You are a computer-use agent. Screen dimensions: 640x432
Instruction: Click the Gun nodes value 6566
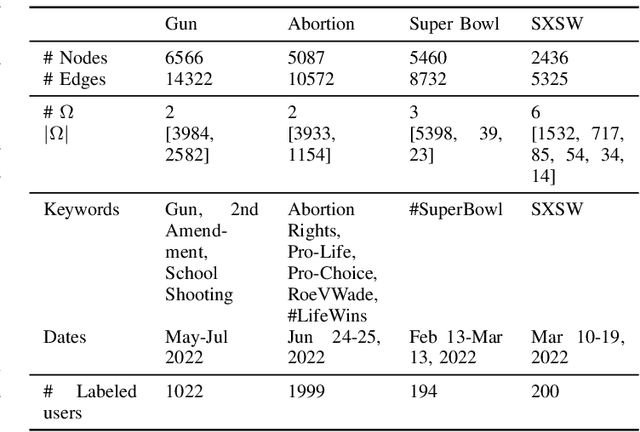tap(184, 59)
